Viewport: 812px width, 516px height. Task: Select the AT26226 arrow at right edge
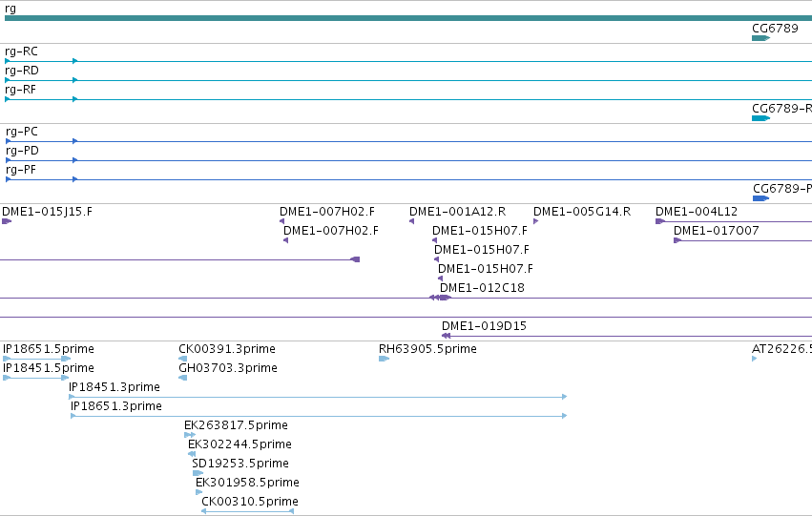pos(755,359)
